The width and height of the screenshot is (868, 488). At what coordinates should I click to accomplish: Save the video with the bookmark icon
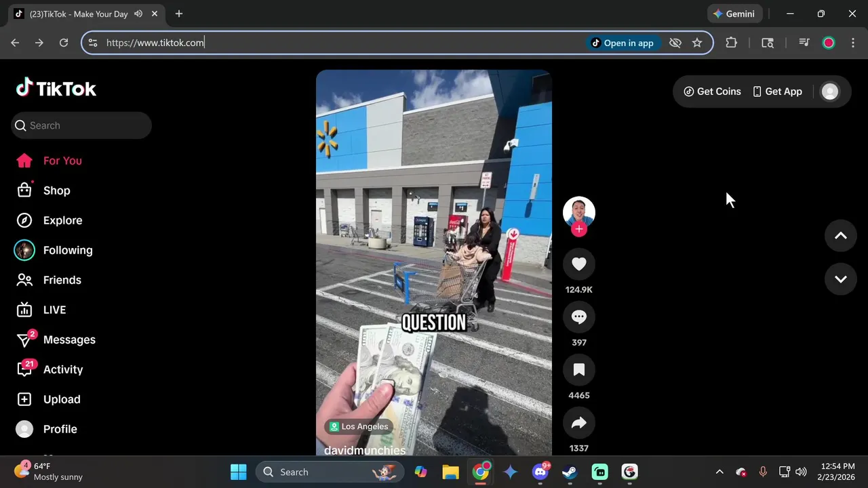click(x=579, y=370)
